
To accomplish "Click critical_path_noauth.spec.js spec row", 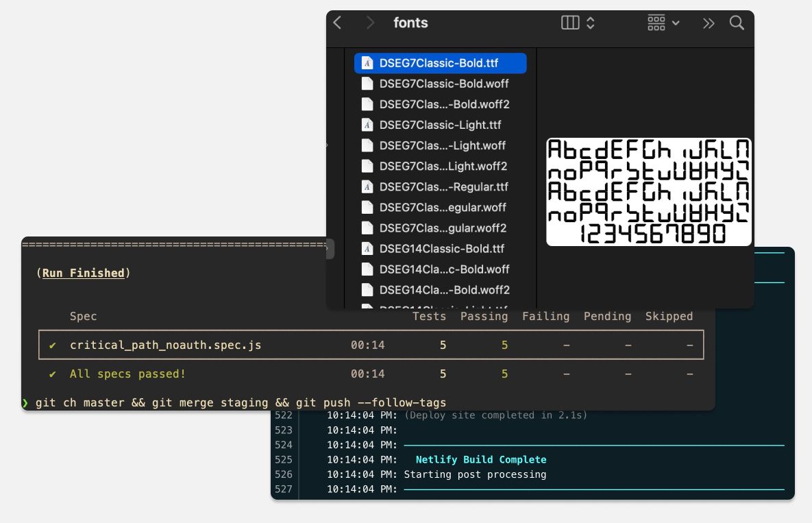I will click(165, 345).
